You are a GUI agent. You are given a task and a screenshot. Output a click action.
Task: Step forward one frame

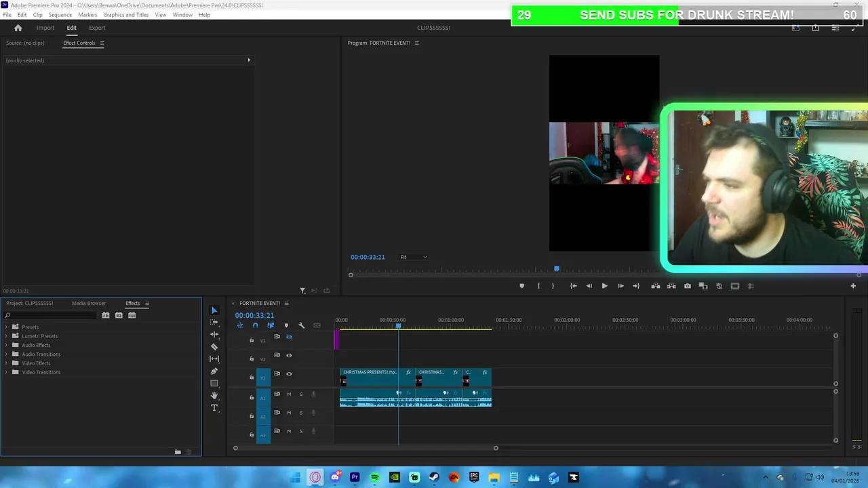(x=620, y=286)
